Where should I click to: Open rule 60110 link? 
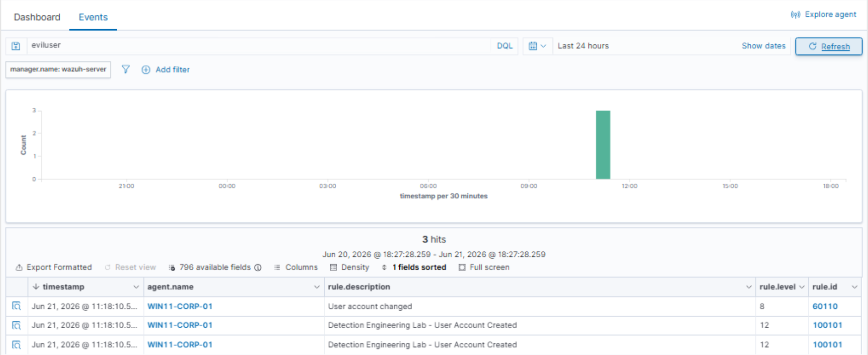825,306
